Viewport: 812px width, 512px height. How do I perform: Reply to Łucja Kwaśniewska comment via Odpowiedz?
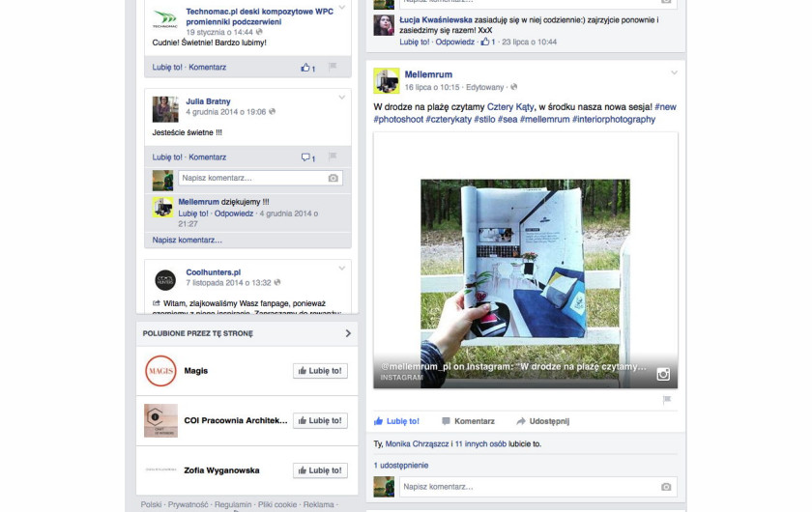click(x=454, y=42)
